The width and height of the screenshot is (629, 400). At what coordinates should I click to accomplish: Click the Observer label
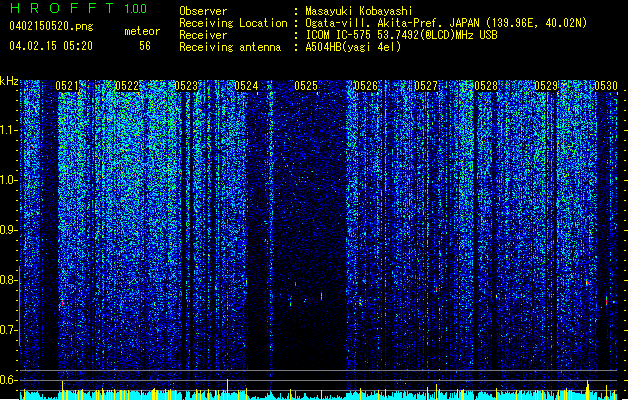click(203, 11)
